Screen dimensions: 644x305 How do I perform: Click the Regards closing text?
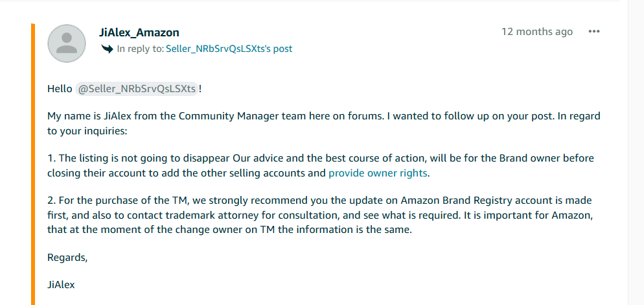click(68, 258)
